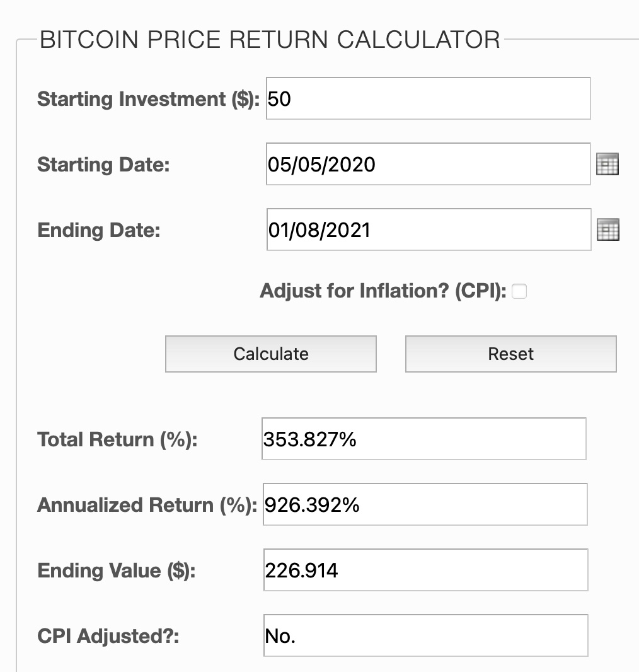Click the 'Total Return (%):' label
639x672 pixels.
[x=118, y=439]
